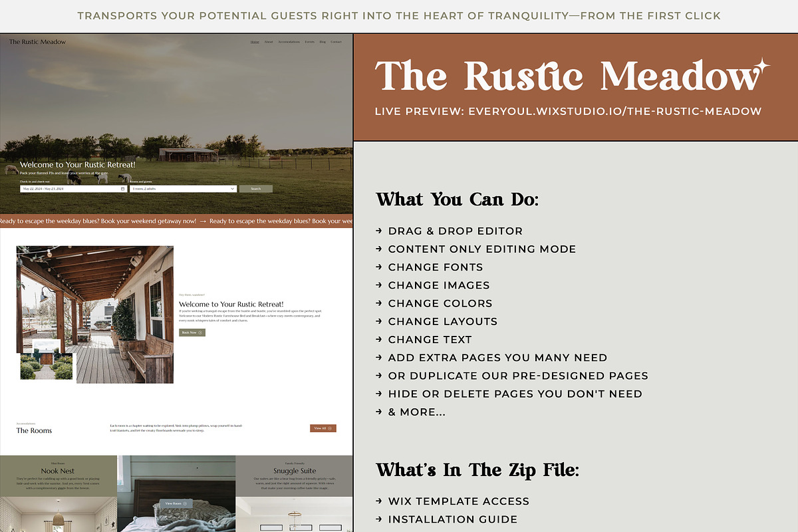This screenshot has width=798, height=532.
Task: Click the hero 'Welcome to Your Rustic Retreat!' heading
Action: [78, 164]
